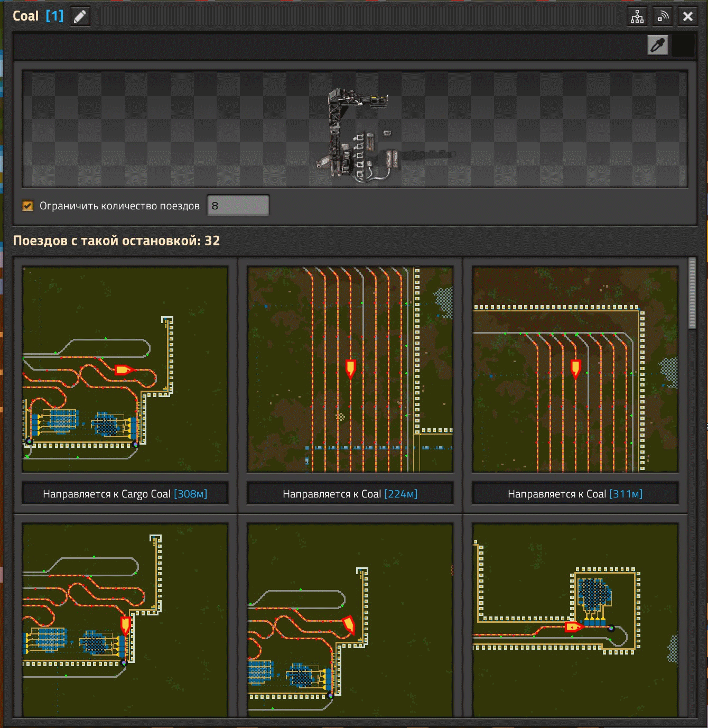Click Направляется к Coal [224м] label
Image resolution: width=708 pixels, height=728 pixels.
click(x=350, y=494)
